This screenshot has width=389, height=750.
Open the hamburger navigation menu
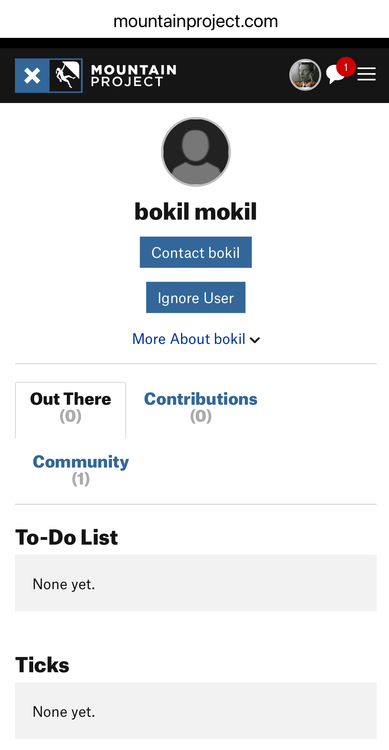point(367,74)
